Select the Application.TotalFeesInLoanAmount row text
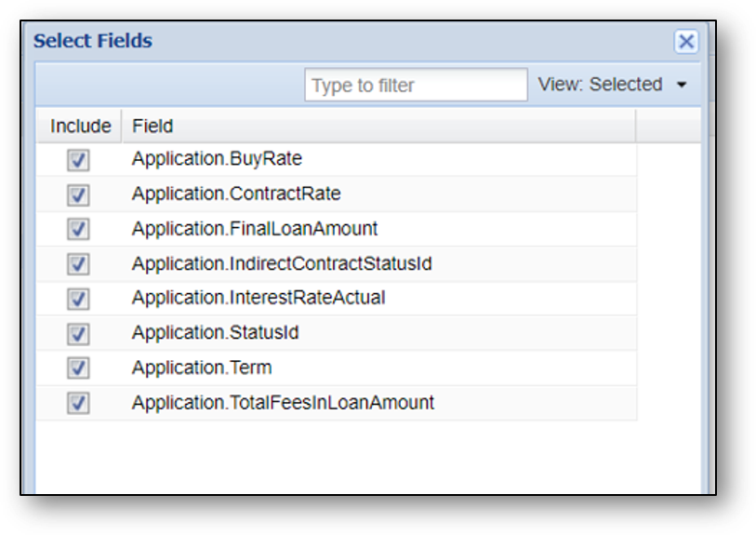Screen dimensions: 756x535 tap(283, 403)
